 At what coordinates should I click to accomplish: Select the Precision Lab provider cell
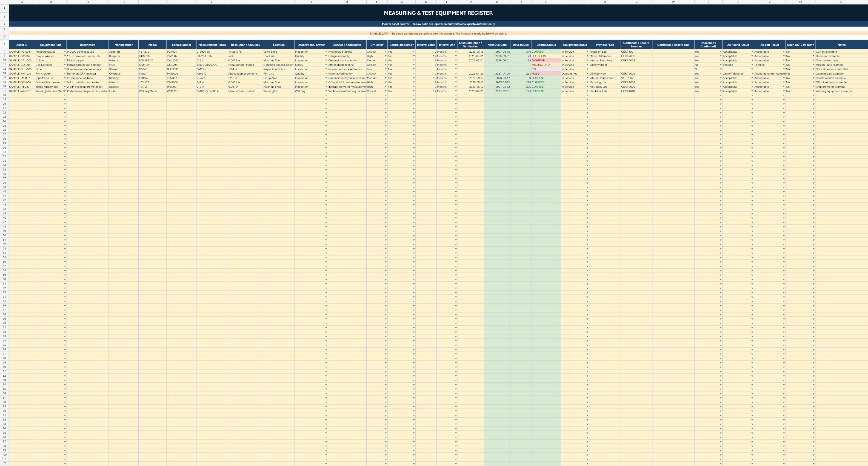(x=604, y=52)
